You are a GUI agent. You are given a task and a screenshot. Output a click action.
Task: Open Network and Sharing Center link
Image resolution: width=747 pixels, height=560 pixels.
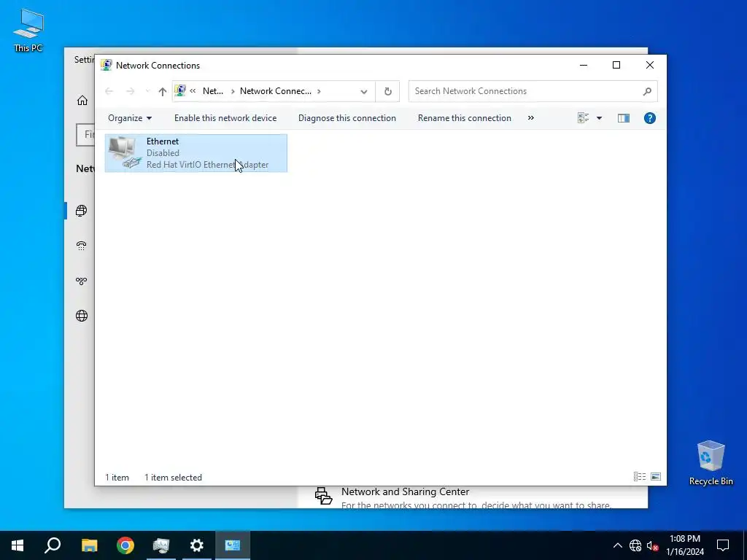point(406,491)
